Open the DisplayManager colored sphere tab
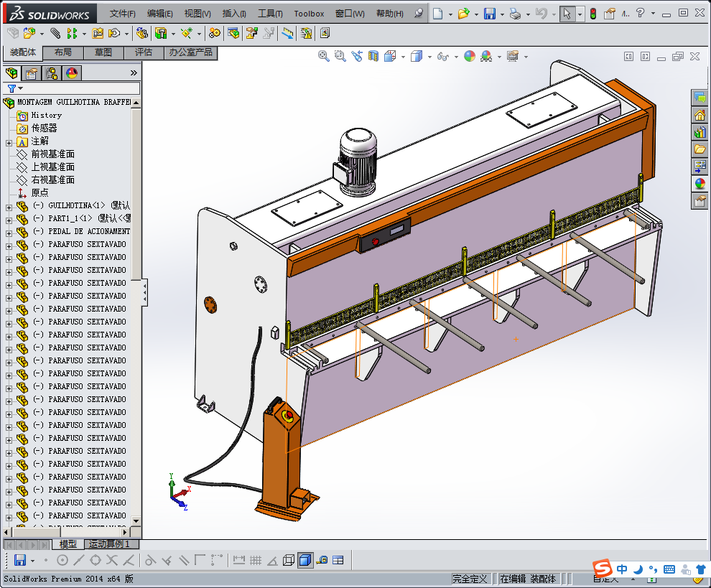This screenshot has height=588, width=711. (x=72, y=73)
